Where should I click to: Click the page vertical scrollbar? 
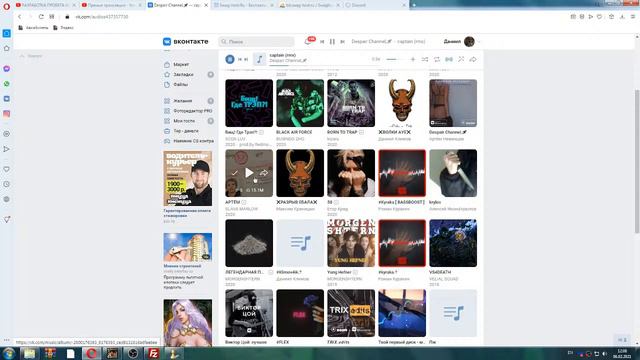(x=637, y=161)
